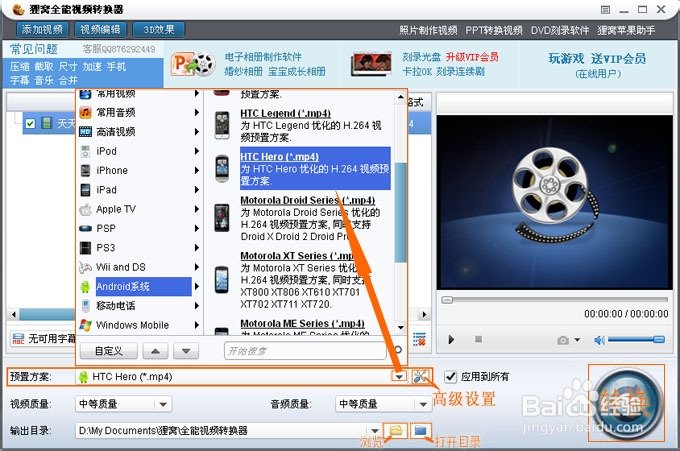680x451 pixels.
Task: Open the 电子相册制作软件 link
Action: pyautogui.click(x=263, y=57)
